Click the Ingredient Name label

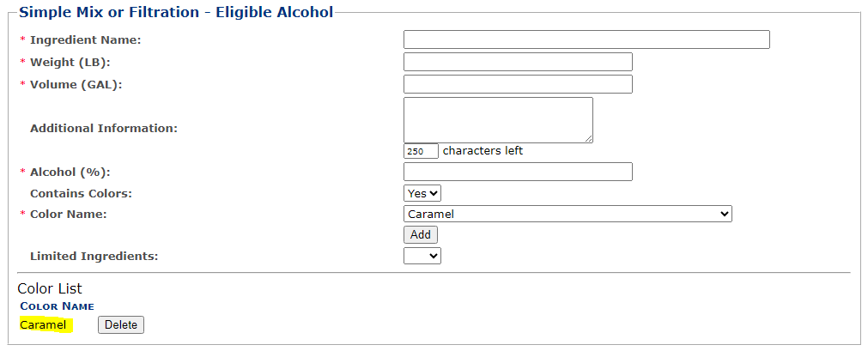point(85,39)
